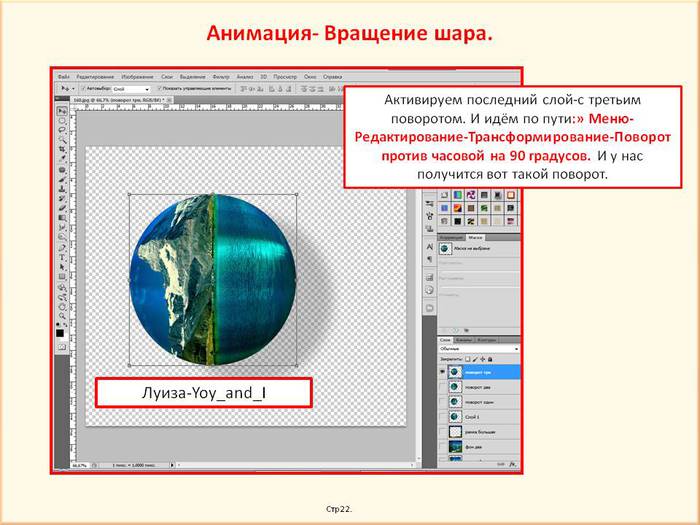
Task: Show the 'поворот один' layer
Action: click(442, 402)
